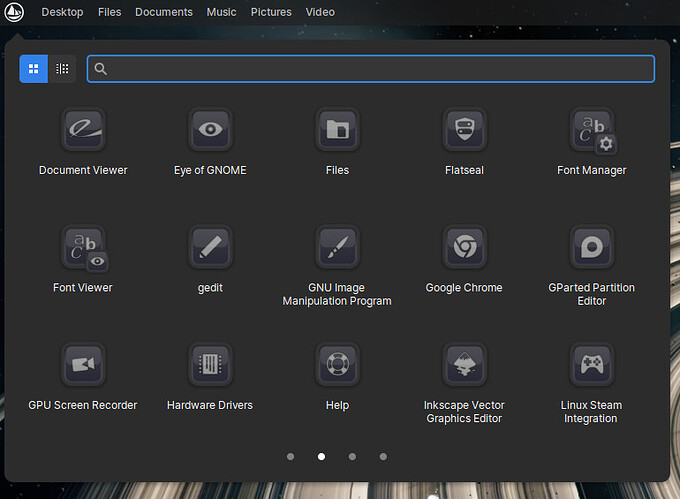Jump to the fourth page of apps

click(383, 457)
